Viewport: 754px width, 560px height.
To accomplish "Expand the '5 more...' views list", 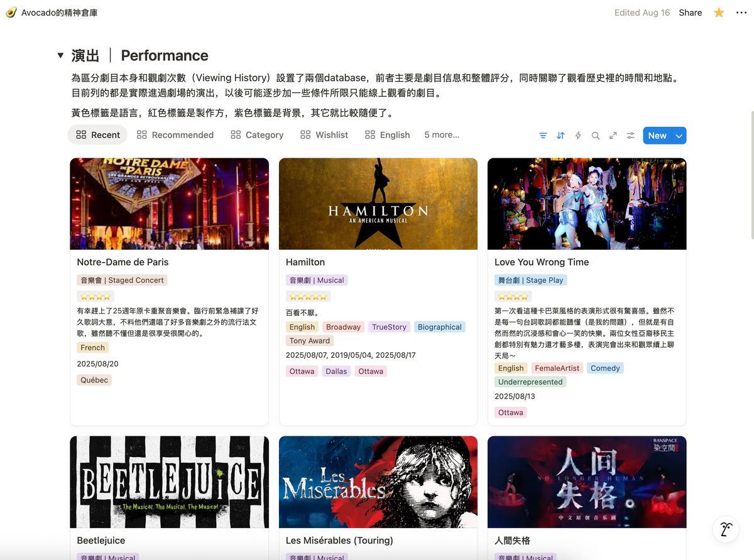I will 442,135.
